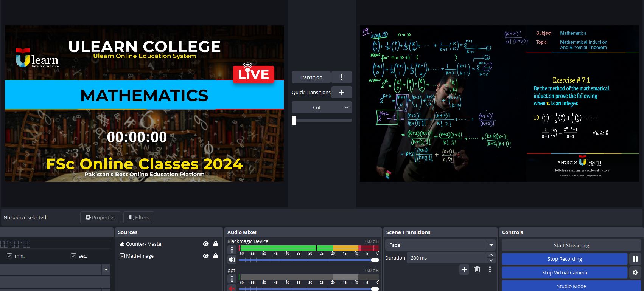The image size is (644, 291).
Task: Toggle visibility of Counter- Master source
Action: (x=206, y=244)
